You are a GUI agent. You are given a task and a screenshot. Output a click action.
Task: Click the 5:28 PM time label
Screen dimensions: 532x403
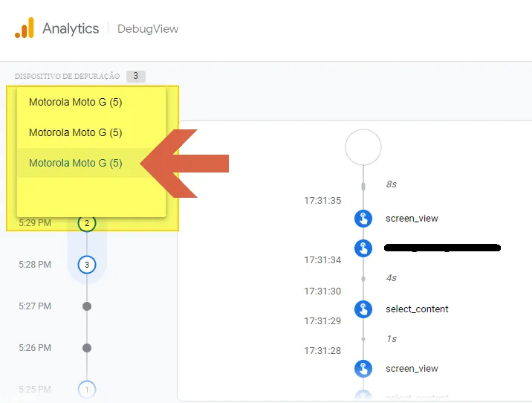pyautogui.click(x=35, y=265)
